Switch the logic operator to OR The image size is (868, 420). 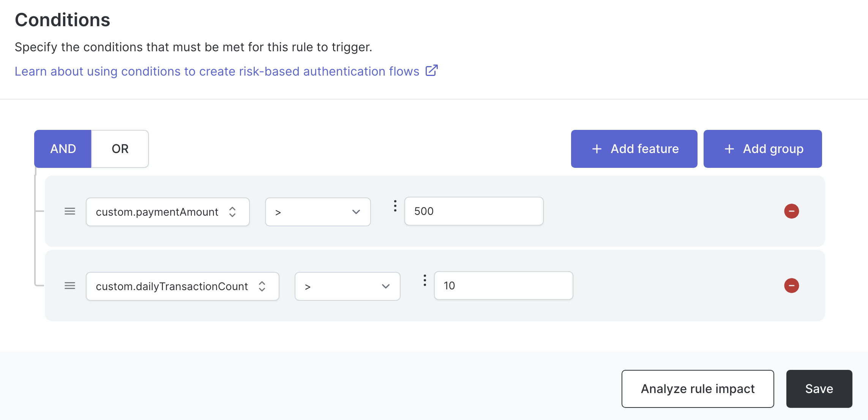[120, 149]
